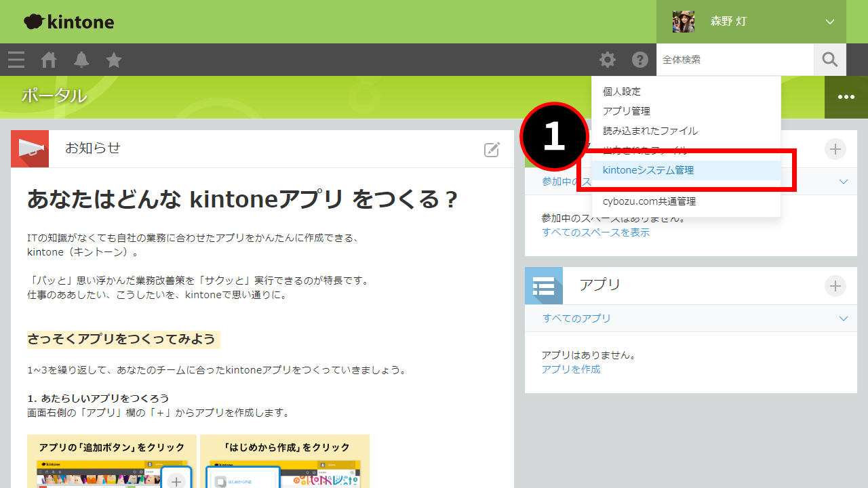Click the user name 森野 灯
The height and width of the screenshot is (488, 868).
tap(729, 22)
